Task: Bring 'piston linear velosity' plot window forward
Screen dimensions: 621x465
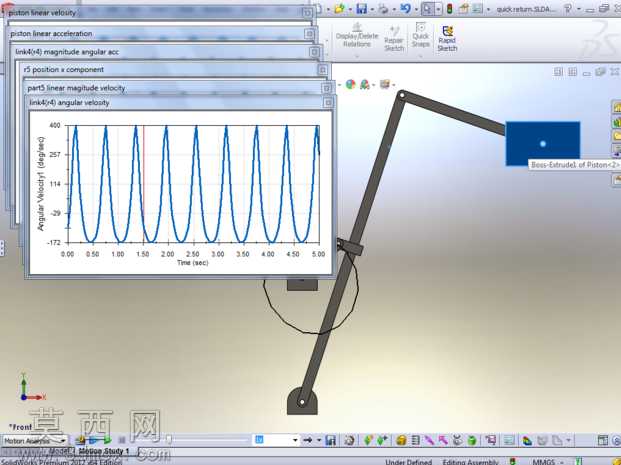Action: click(156, 13)
